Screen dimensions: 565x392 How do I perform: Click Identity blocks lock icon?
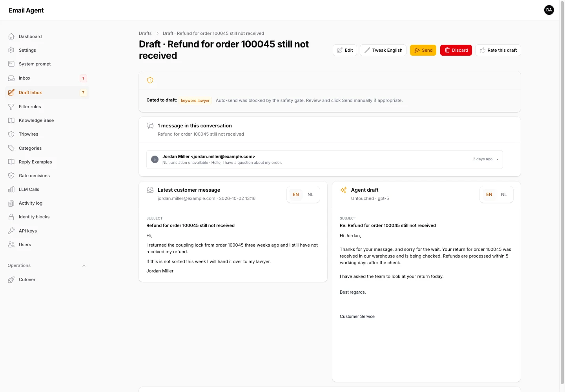tap(11, 217)
